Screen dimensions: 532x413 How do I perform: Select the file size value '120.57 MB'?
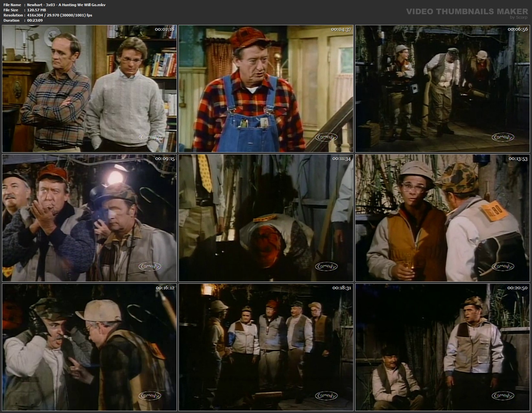(x=37, y=10)
